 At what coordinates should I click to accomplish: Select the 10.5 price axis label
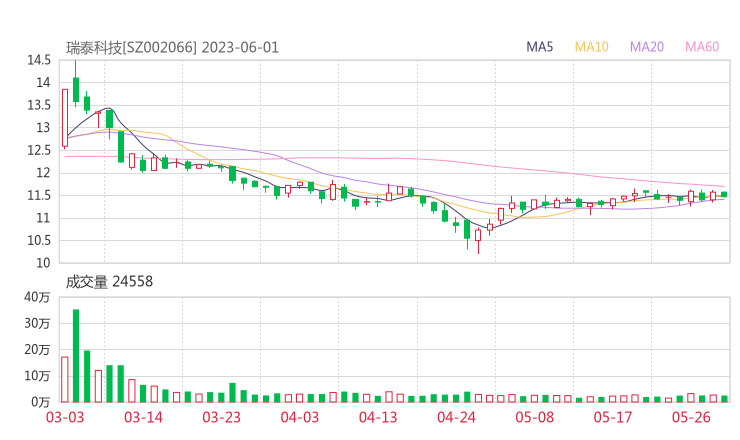point(39,240)
